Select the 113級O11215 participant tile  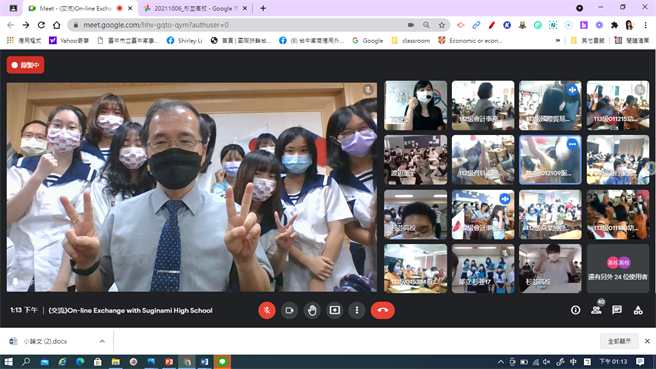tap(618, 105)
